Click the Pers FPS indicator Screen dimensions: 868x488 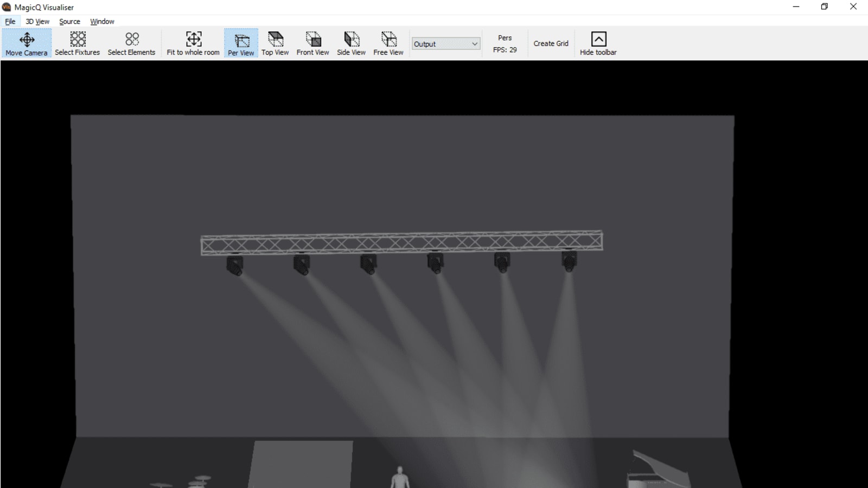point(505,43)
